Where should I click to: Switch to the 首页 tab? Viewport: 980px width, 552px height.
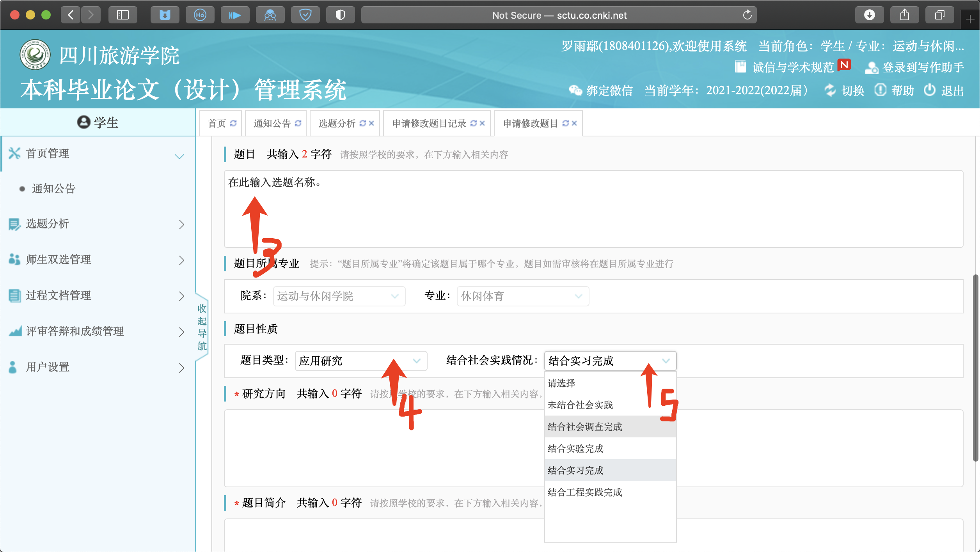pos(217,124)
